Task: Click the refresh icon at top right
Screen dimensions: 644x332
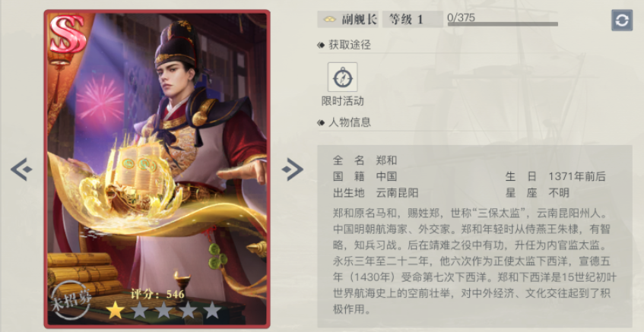Action: [x=622, y=20]
